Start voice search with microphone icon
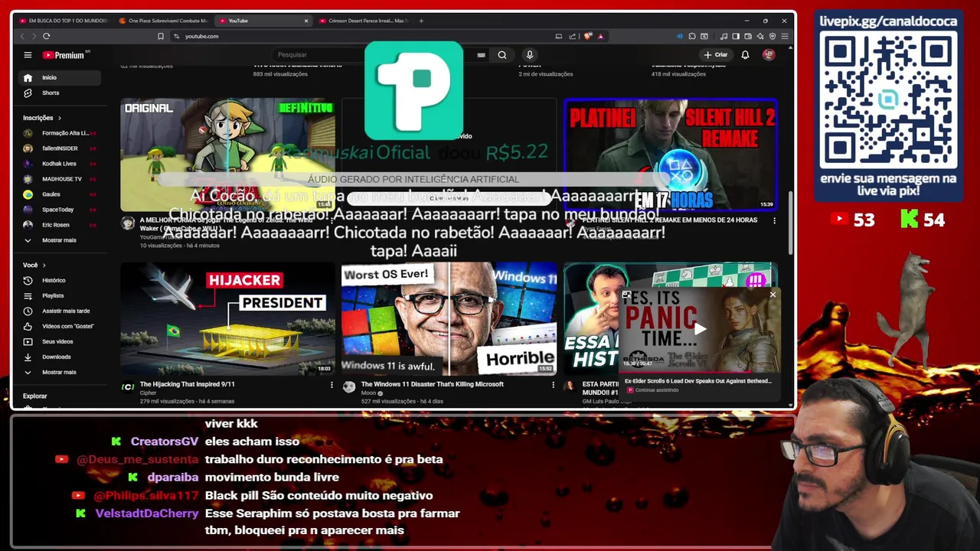Viewport: 980px width, 551px height. pos(529,55)
